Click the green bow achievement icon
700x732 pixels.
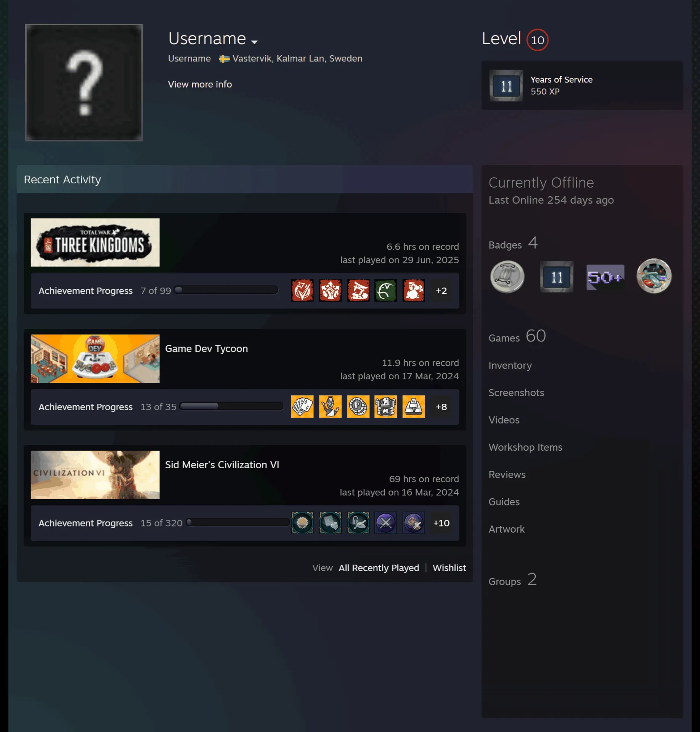(385, 291)
